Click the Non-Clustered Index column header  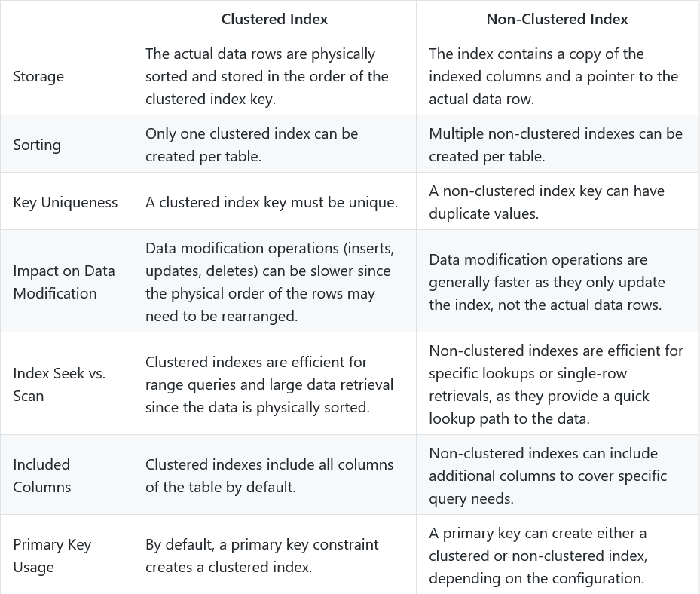[557, 19]
